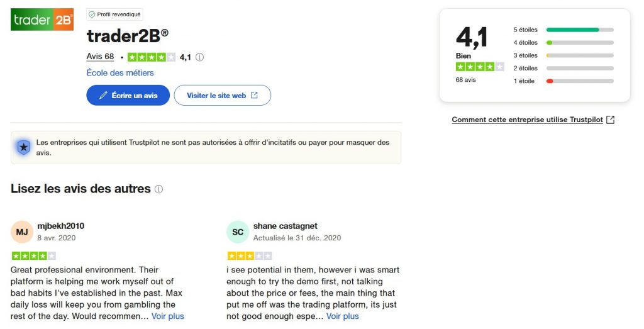Click the info icon beside the 4,1 rating
Image resolution: width=644 pixels, height=329 pixels.
(x=199, y=57)
